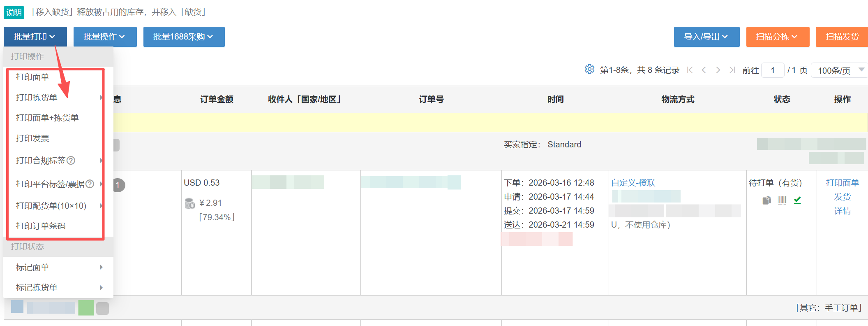Image resolution: width=868 pixels, height=326 pixels.
Task: Click the 打印状态 section heading
Action: 28,247
